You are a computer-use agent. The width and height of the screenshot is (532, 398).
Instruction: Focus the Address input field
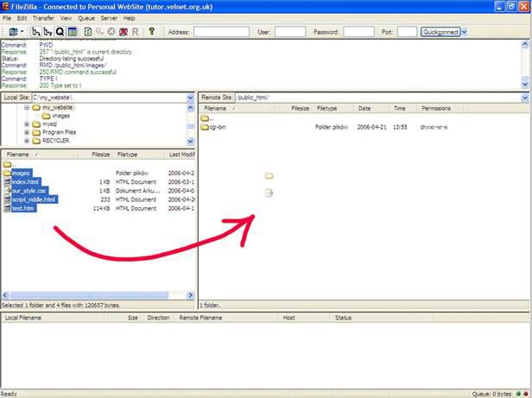(x=222, y=32)
